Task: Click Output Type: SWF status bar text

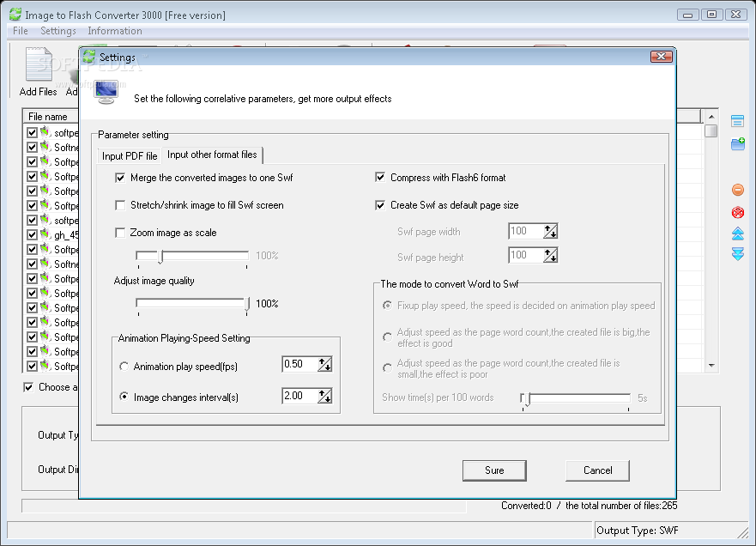Action: pyautogui.click(x=638, y=531)
